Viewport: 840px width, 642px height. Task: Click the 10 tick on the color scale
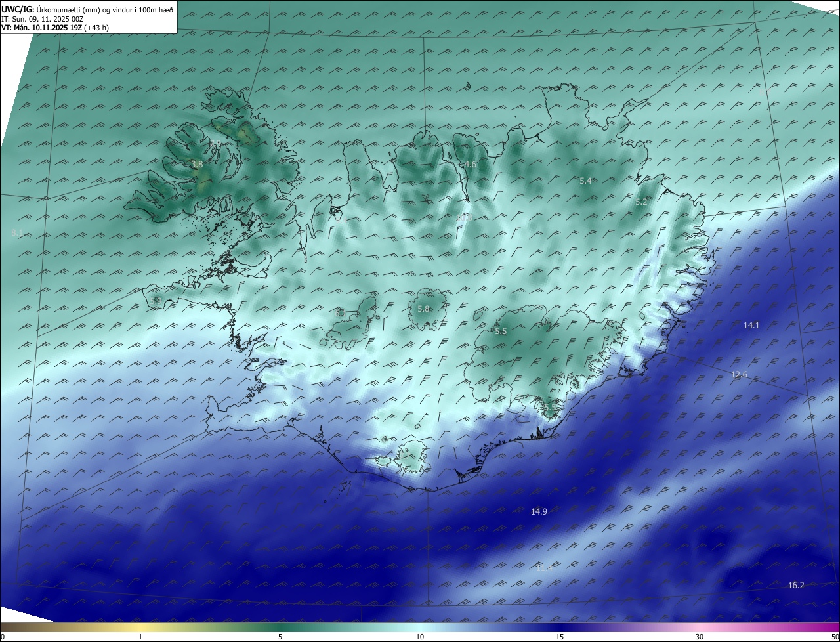click(x=420, y=637)
